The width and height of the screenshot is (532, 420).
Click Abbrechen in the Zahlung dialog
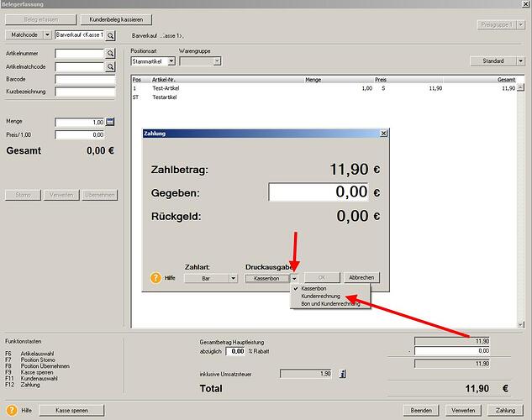(x=361, y=277)
